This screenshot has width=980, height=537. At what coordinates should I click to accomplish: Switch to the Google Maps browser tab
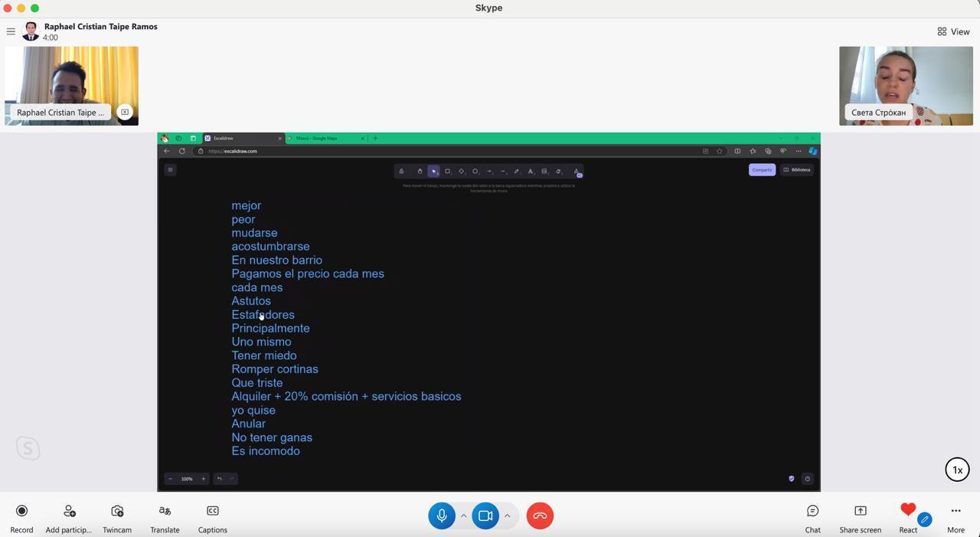click(x=325, y=138)
